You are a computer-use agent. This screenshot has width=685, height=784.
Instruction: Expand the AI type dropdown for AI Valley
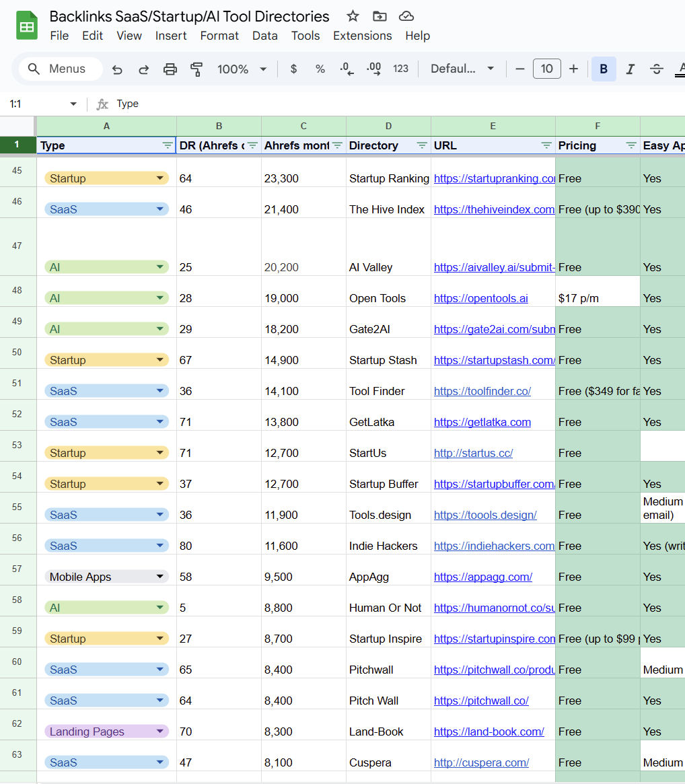160,267
